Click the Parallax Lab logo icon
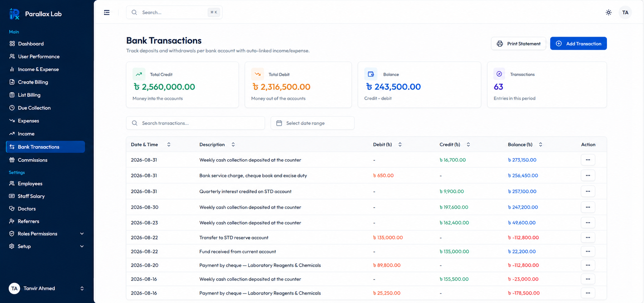Viewport: 644px width, 303px height. point(14,14)
